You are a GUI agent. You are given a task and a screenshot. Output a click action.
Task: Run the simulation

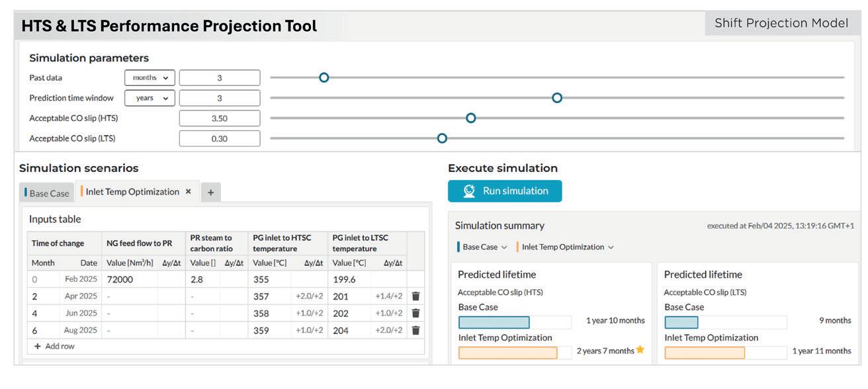point(505,191)
